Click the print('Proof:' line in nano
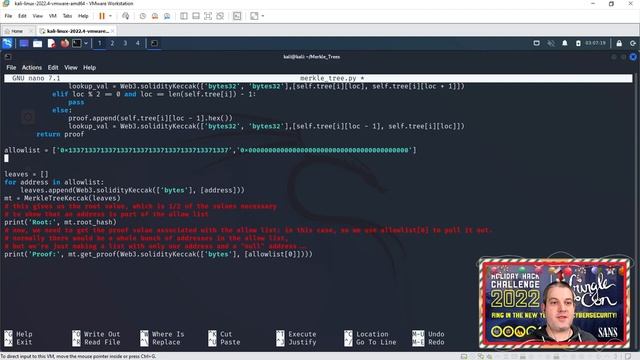The height and width of the screenshot is (360, 640). pyautogui.click(x=158, y=254)
